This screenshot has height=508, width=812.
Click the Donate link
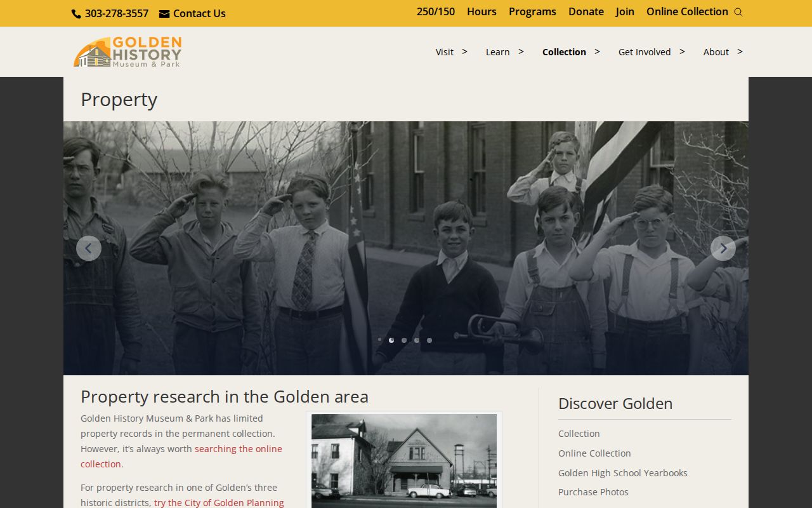(x=586, y=11)
